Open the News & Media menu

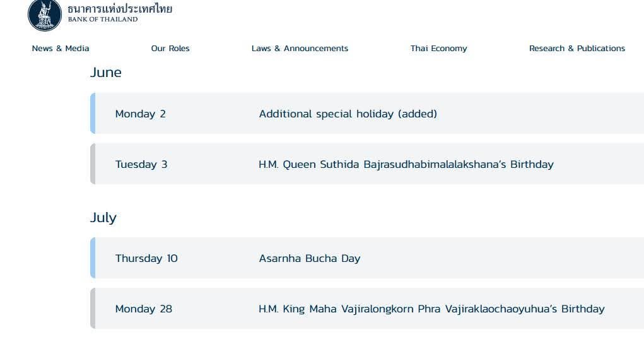[61, 49]
